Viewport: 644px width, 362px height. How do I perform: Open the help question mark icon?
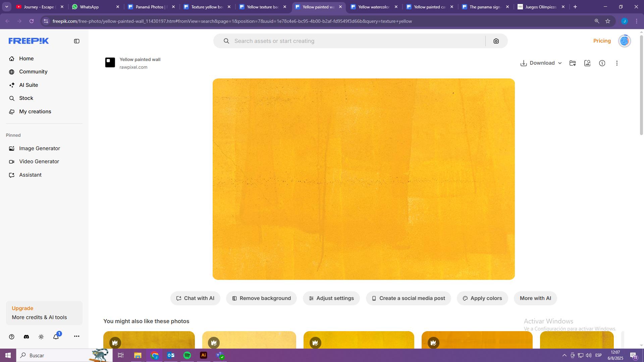pos(12,337)
